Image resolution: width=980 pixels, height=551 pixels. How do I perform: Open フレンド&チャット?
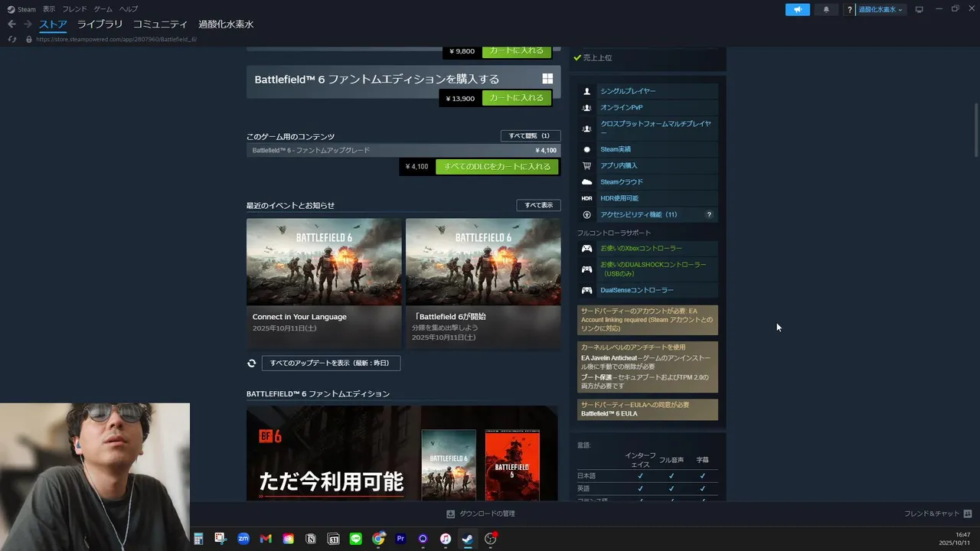coord(938,514)
